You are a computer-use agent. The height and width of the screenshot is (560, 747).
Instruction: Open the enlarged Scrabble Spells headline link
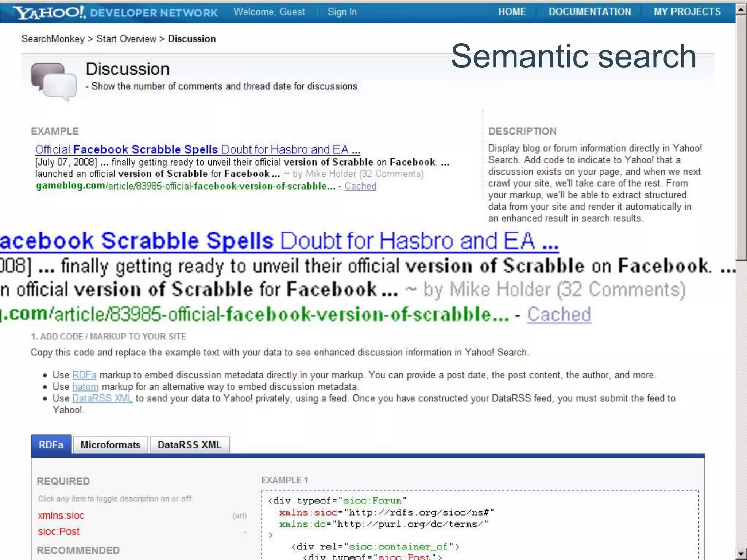[x=279, y=241]
